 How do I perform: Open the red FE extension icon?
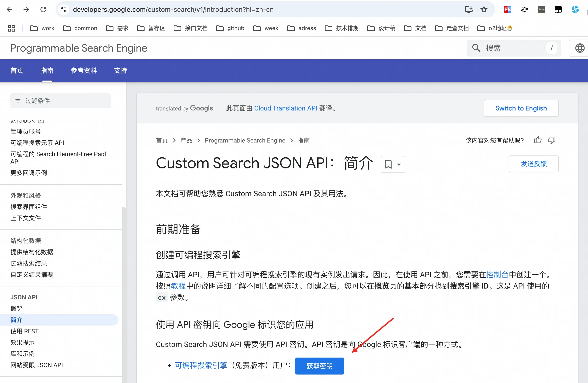click(507, 9)
